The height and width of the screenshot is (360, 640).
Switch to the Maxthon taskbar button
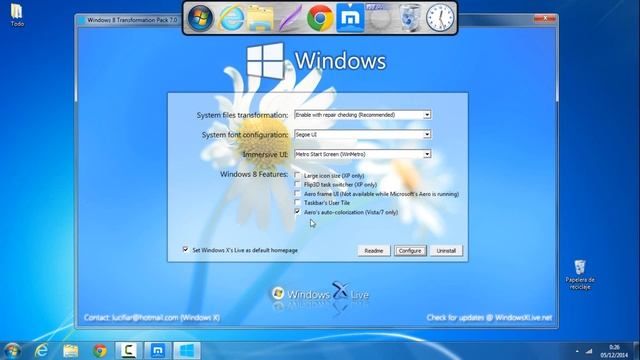(x=158, y=351)
